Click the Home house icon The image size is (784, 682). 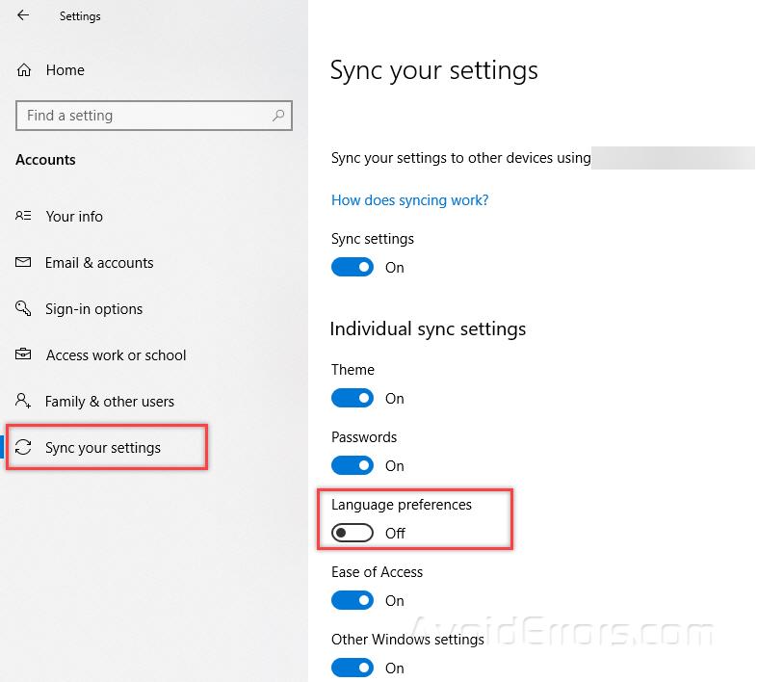[24, 70]
